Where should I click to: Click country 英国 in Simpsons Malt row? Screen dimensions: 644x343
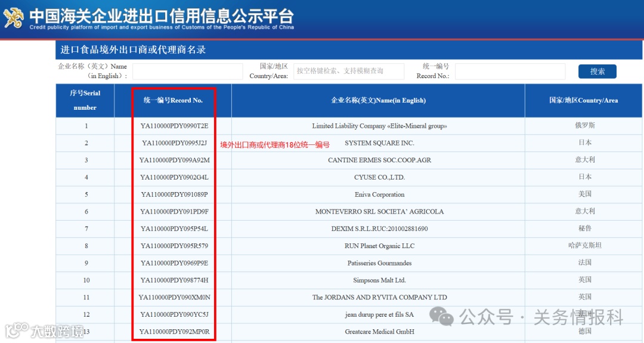point(585,280)
